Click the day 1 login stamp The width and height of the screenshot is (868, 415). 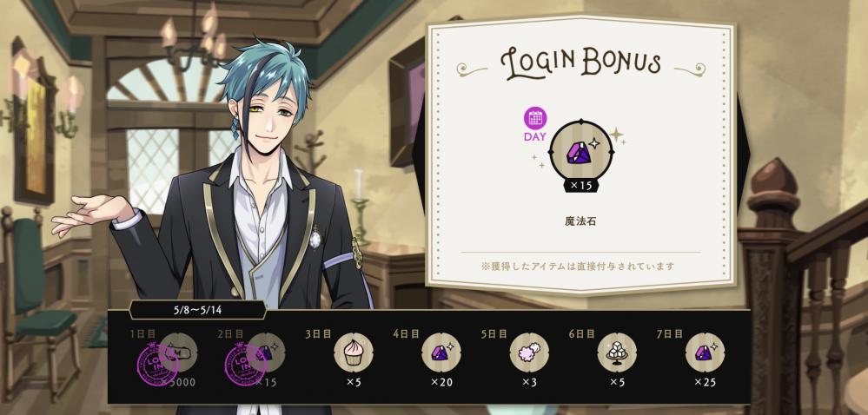click(x=158, y=364)
